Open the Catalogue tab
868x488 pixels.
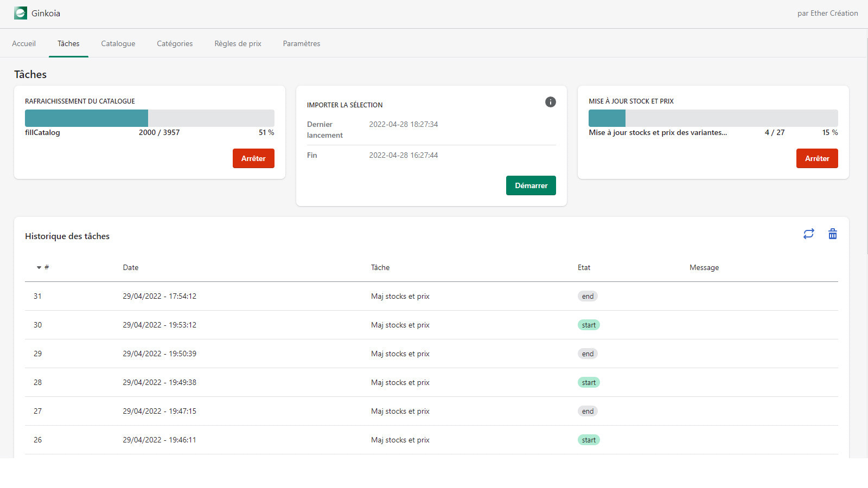(x=118, y=43)
